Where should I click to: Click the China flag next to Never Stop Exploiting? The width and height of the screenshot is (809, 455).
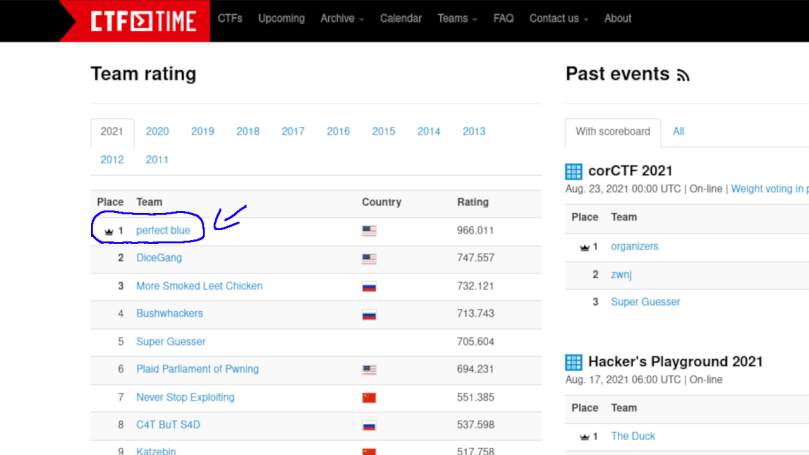[x=369, y=398]
